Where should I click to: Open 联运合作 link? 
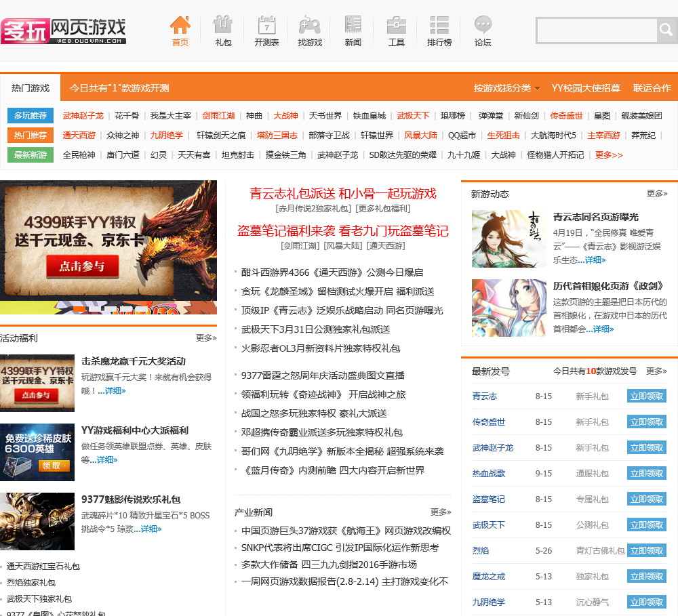652,88
